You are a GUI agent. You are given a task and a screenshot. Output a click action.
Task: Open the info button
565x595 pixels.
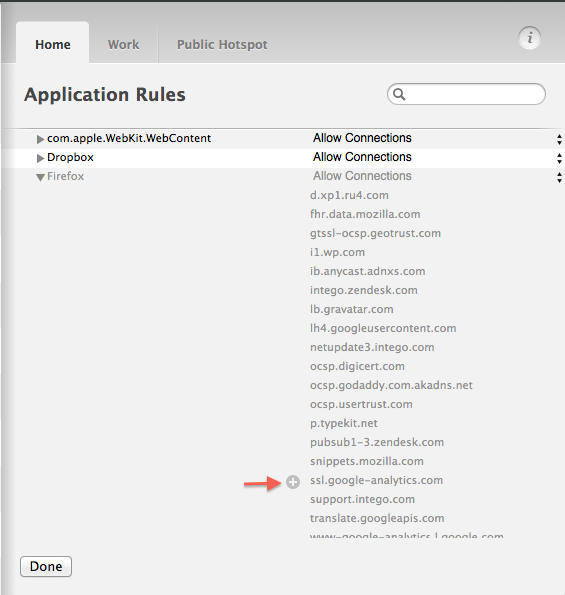click(530, 38)
